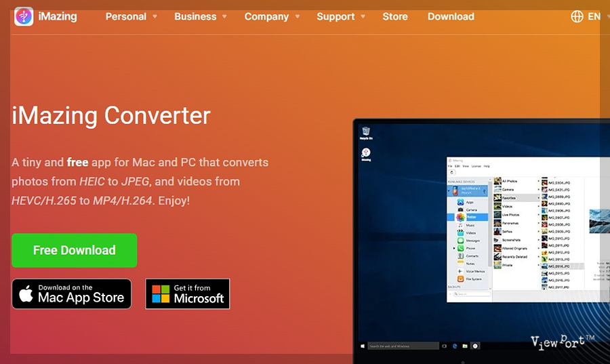Open Selfies album in preview

pyautogui.click(x=507, y=231)
